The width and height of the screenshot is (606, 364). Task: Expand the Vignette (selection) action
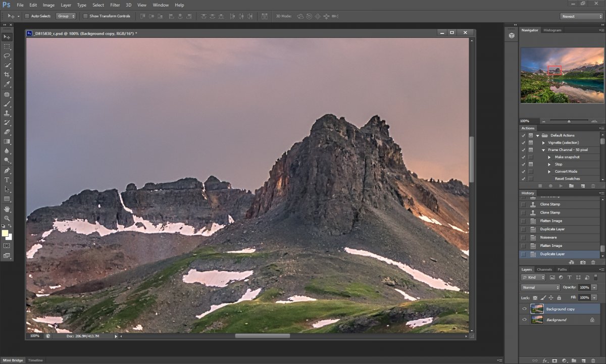point(543,143)
